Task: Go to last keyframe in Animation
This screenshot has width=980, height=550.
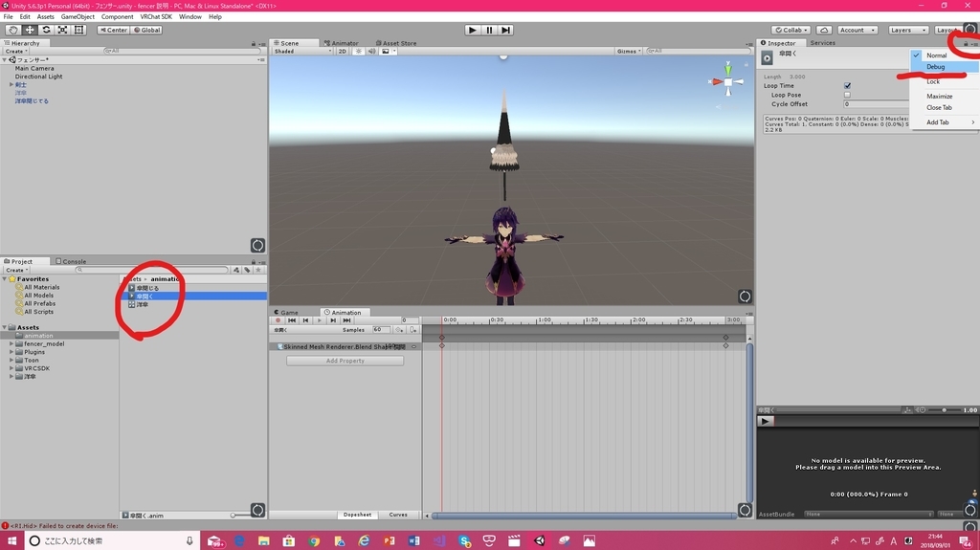Action: pos(346,320)
